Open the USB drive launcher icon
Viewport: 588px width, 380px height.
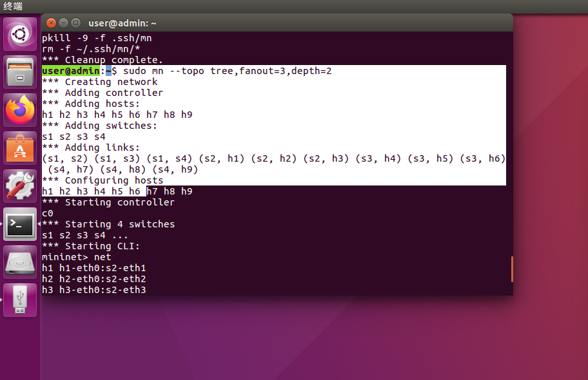point(20,299)
